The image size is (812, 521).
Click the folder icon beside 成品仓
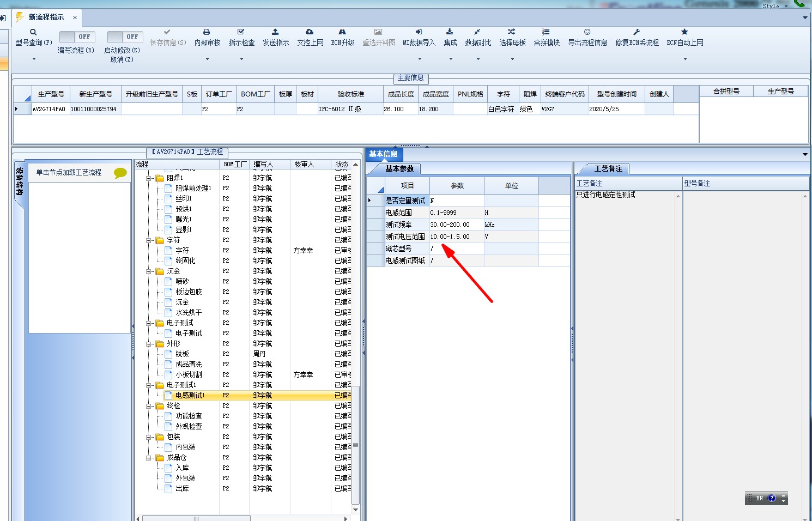coord(160,458)
